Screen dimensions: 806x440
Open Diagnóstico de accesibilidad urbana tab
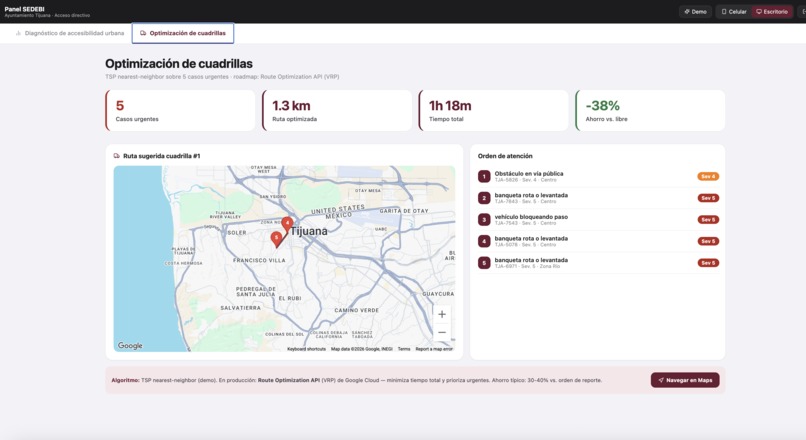[70, 33]
